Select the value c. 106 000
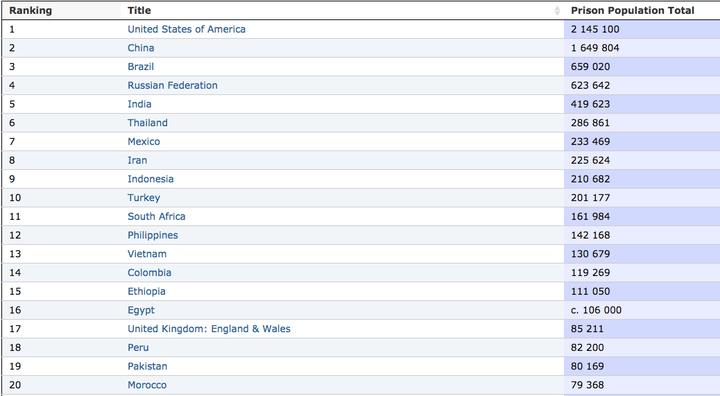Screen dimensions: 720x396 click(x=596, y=310)
